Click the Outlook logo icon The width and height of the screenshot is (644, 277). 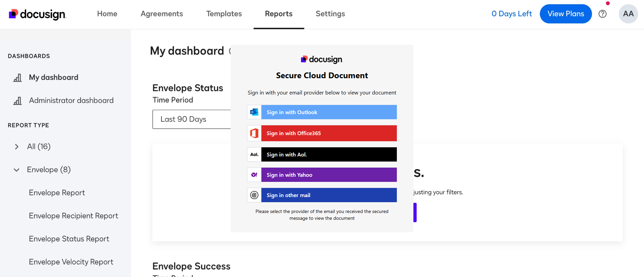click(x=254, y=112)
